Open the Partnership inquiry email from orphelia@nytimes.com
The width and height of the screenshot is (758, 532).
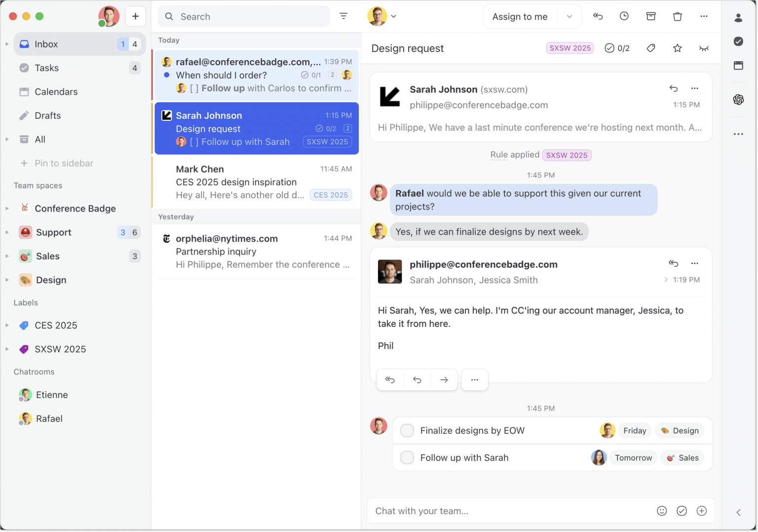pos(257,251)
